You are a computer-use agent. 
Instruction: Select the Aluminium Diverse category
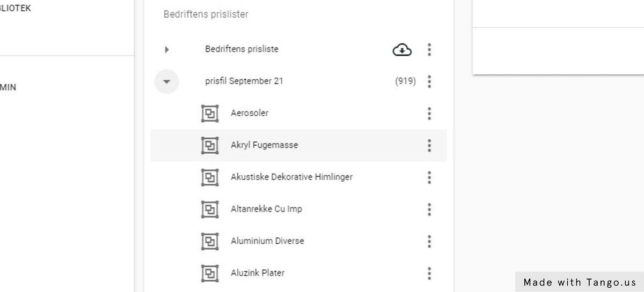pos(267,241)
